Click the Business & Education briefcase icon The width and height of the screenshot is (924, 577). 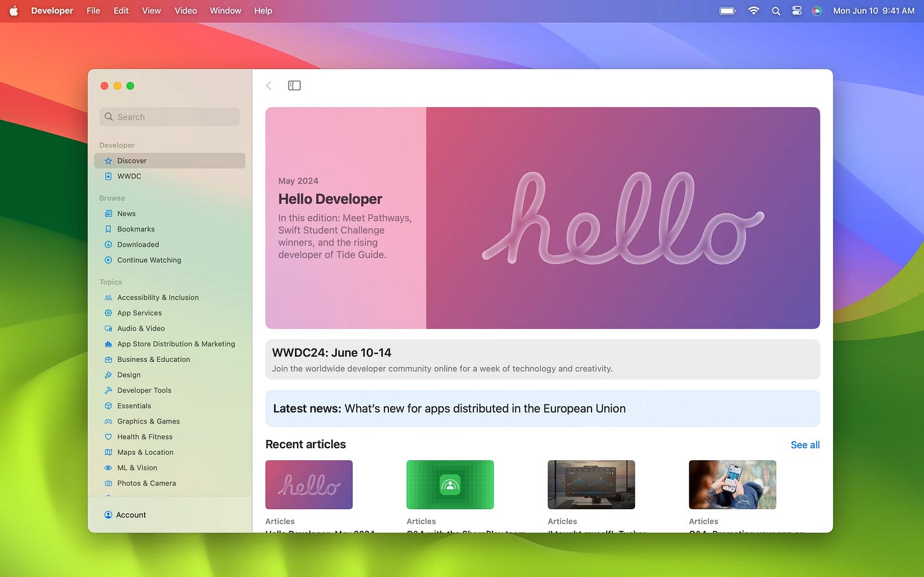pos(108,359)
